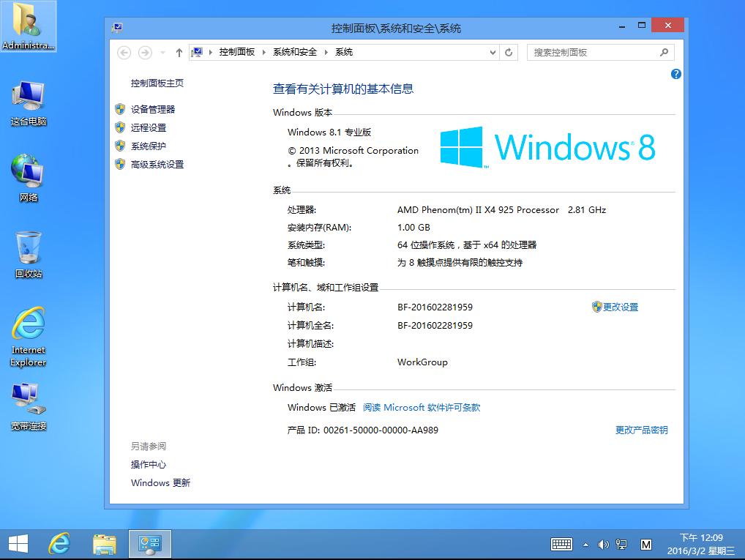The height and width of the screenshot is (560, 745).
Task: Click the computer name value BF-201602281959
Action: coord(435,307)
